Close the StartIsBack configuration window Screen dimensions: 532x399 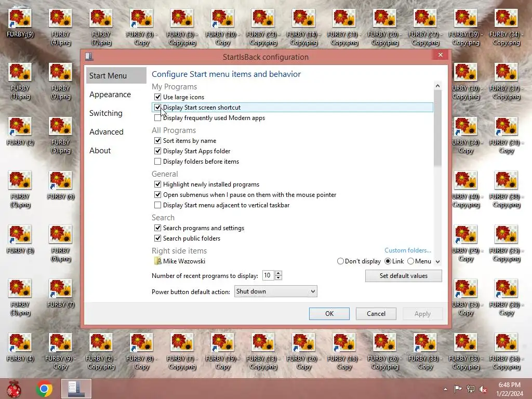[441, 55]
